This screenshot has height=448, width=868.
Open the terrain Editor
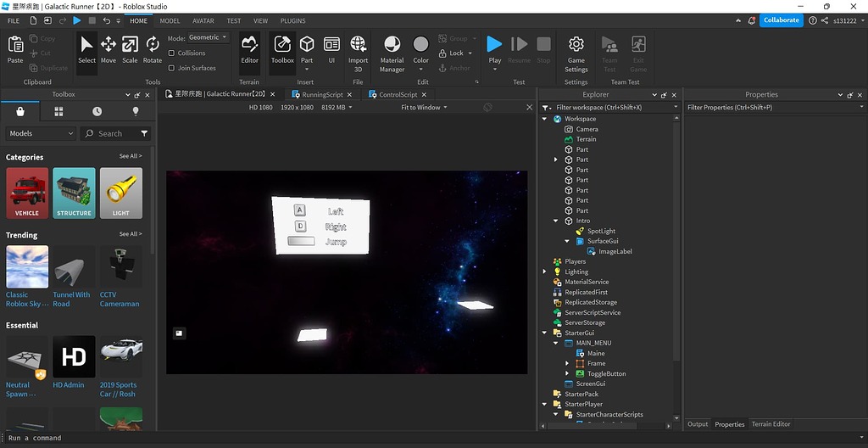(x=249, y=49)
